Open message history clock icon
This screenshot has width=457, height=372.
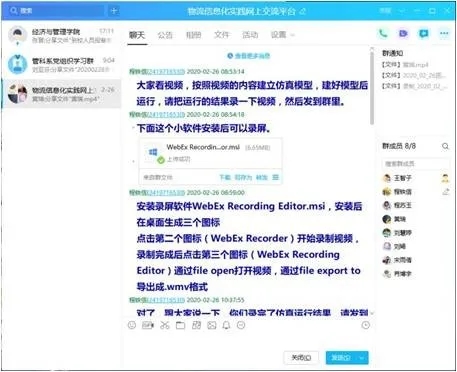point(366,325)
